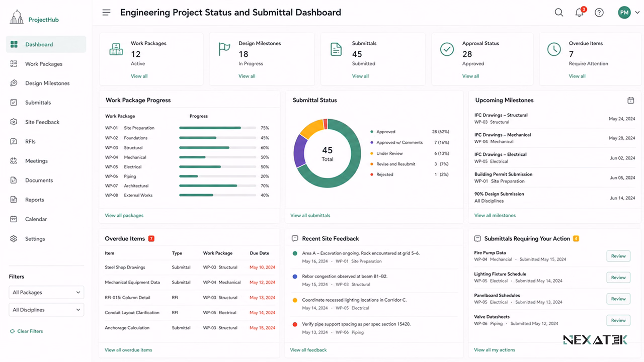Click the pipe support spacing feedback entry
The image size is (644, 362).
(x=375, y=328)
